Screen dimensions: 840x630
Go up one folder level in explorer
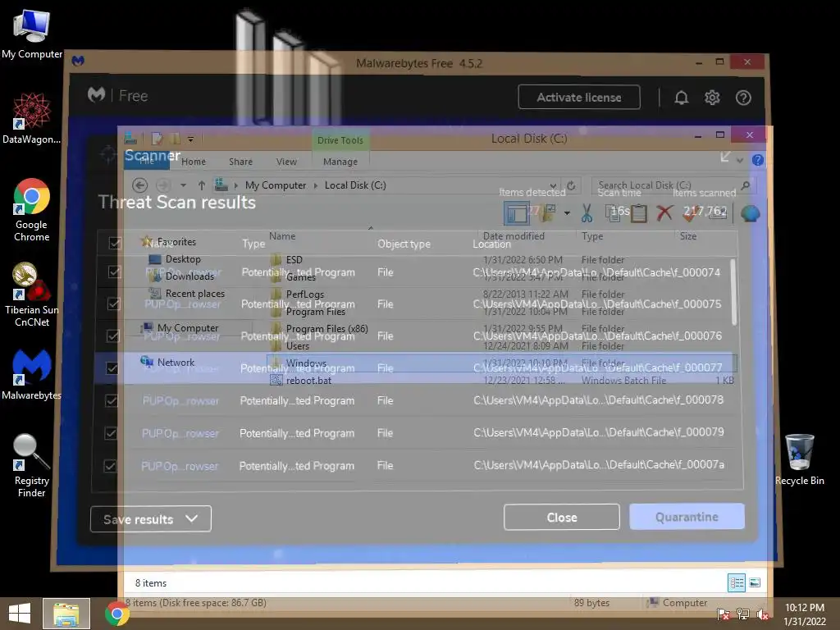coord(202,185)
